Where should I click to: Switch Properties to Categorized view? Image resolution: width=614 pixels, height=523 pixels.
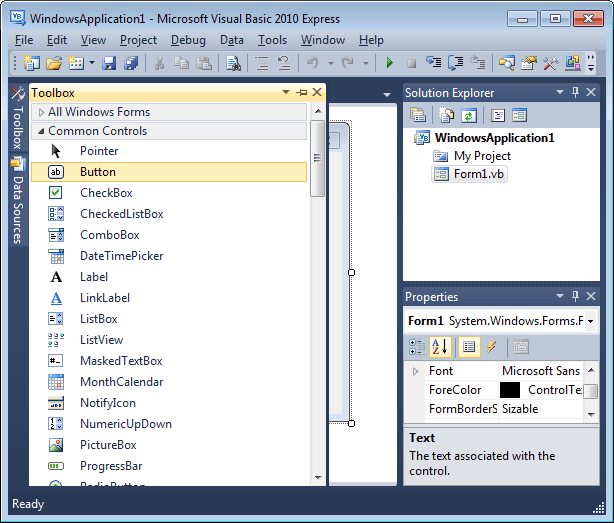417,347
